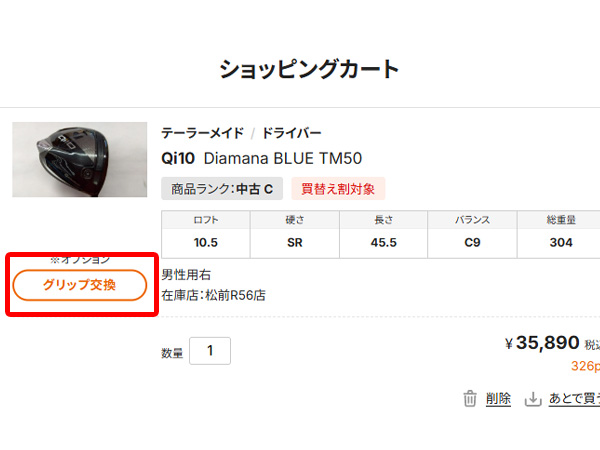
Task: Click the save-for-later download icon
Action: [533, 399]
